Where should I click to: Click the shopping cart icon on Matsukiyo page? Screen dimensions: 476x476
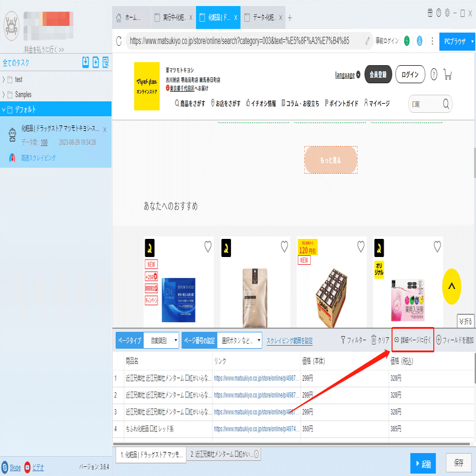[x=448, y=74]
